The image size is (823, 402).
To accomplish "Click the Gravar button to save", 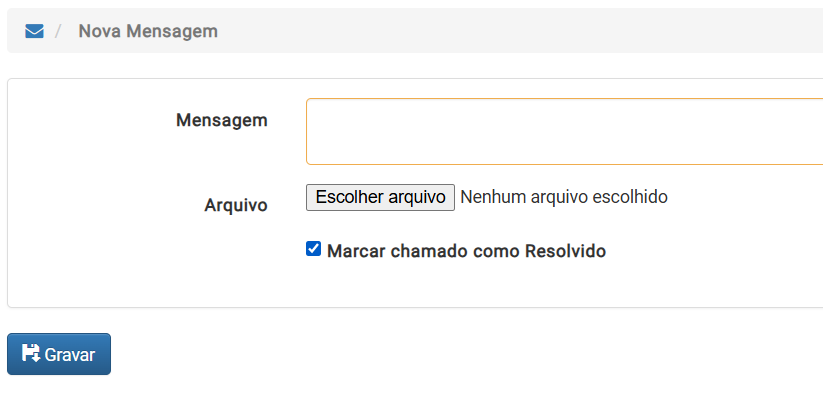I will [59, 354].
